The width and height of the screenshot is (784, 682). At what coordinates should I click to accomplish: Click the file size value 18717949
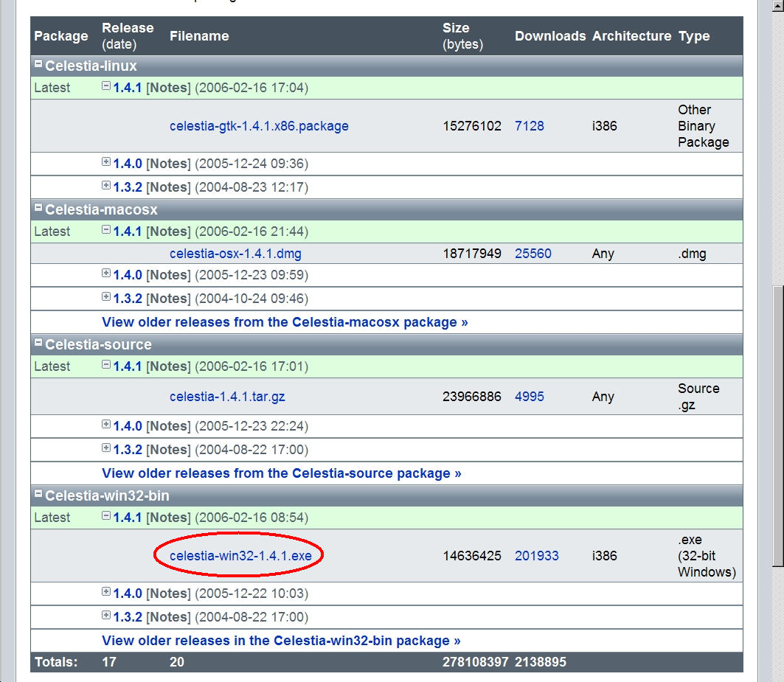(472, 254)
